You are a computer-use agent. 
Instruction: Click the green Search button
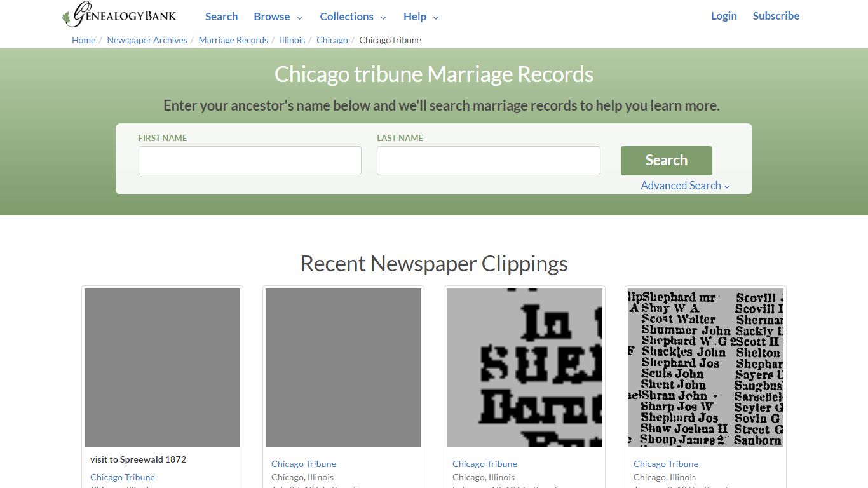pos(666,161)
